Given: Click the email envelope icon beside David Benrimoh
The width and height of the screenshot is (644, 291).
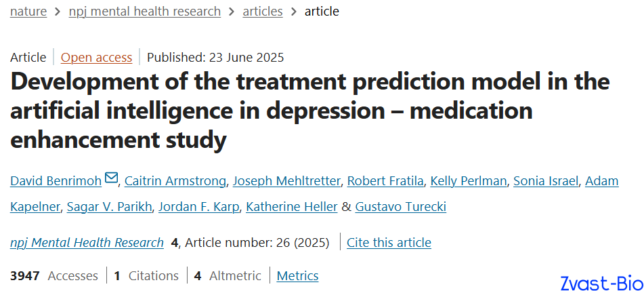Looking at the screenshot, I should click(111, 178).
